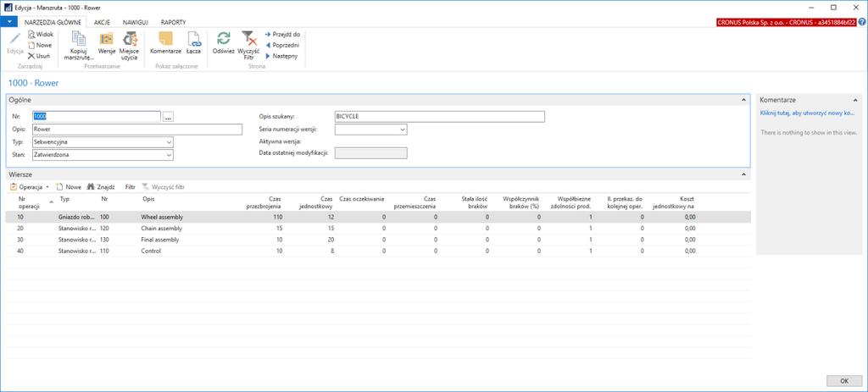The height and width of the screenshot is (392, 868).
Task: Click Filtr in Wiersze toolbar
Action: click(130, 187)
